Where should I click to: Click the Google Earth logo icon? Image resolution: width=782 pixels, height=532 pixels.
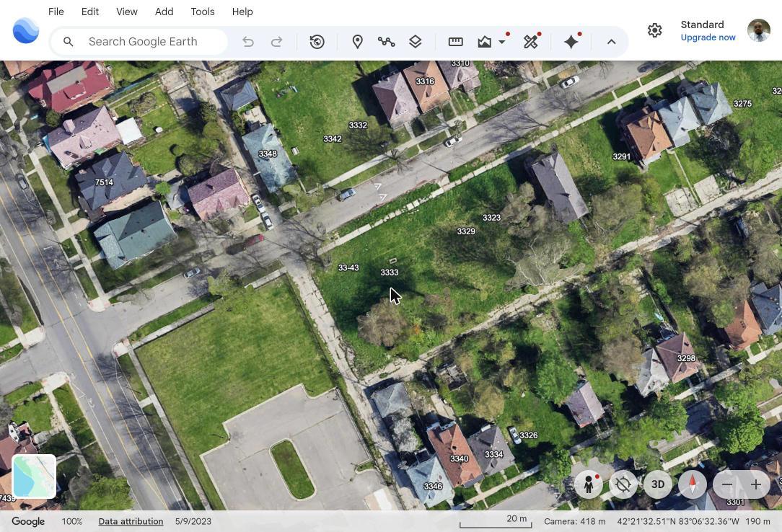[26, 31]
